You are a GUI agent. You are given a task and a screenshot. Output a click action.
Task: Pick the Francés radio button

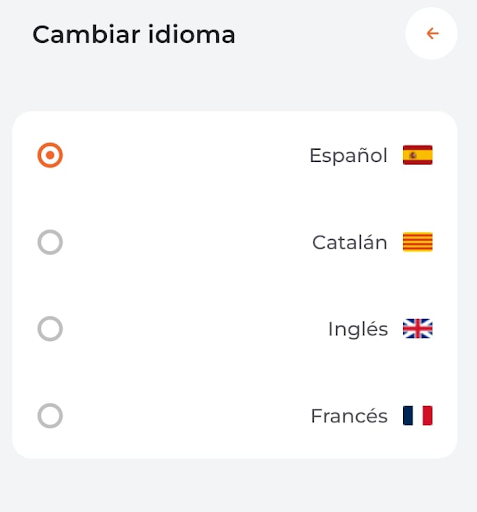[50, 416]
